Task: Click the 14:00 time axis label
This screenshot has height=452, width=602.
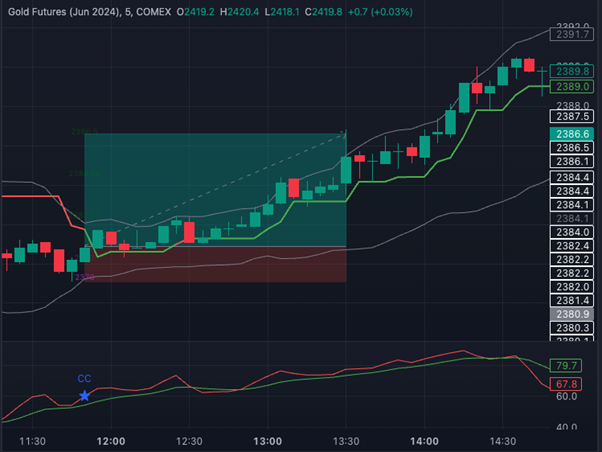Action: 425,441
